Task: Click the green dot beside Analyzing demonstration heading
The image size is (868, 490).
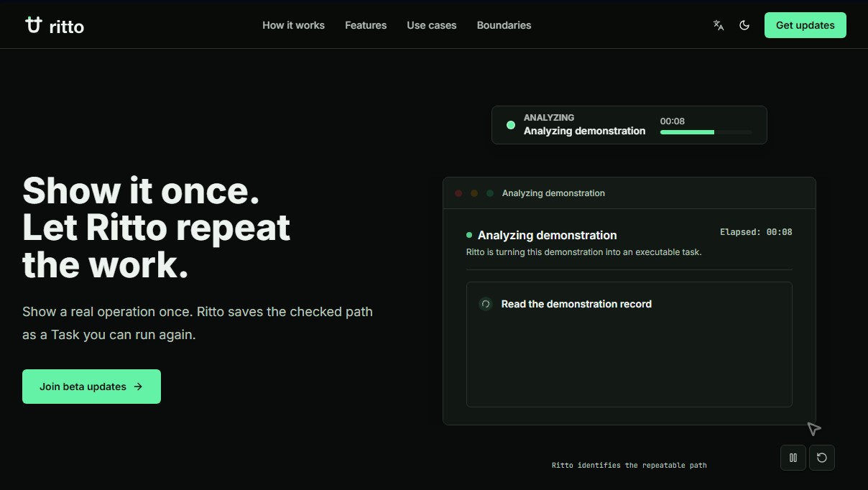Action: click(469, 235)
